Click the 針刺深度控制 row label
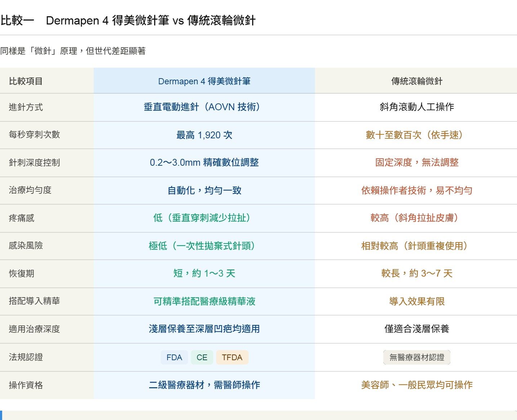Viewport: 517px width, 420px height. tap(47, 163)
